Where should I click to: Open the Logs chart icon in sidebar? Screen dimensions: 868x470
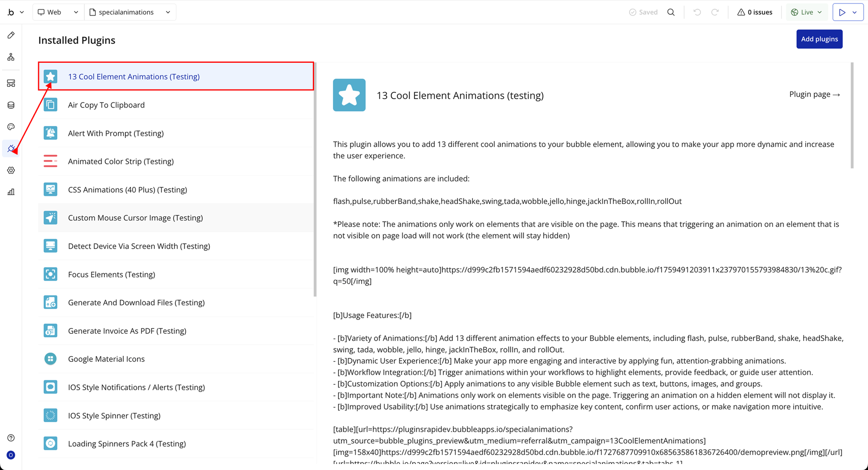pos(11,192)
